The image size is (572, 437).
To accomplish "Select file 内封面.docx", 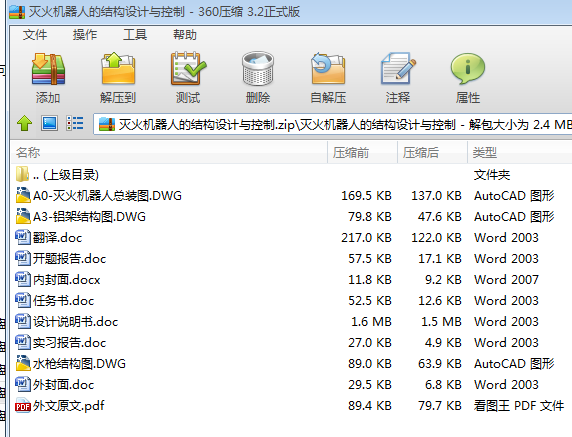I will (x=291, y=279).
